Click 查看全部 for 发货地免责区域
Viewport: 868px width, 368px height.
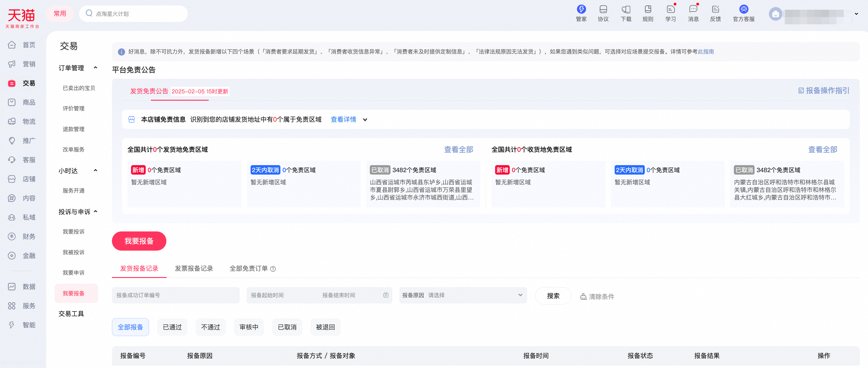(458, 149)
